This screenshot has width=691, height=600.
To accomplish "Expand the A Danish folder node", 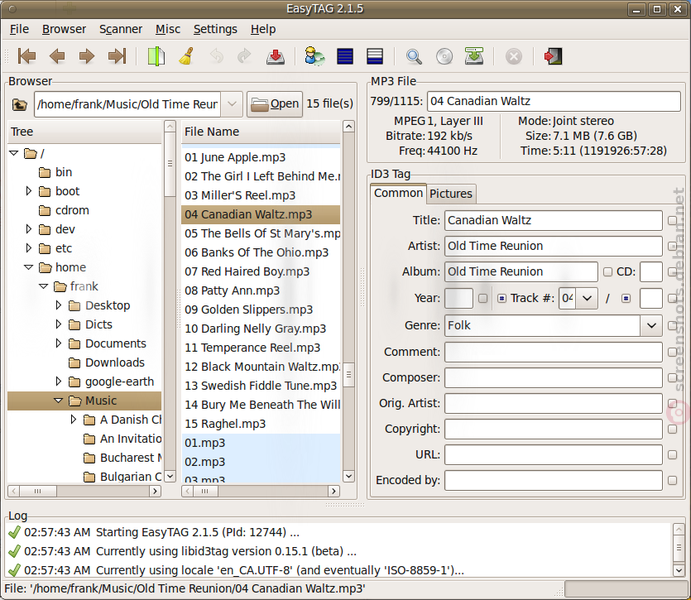I will tap(73, 419).
